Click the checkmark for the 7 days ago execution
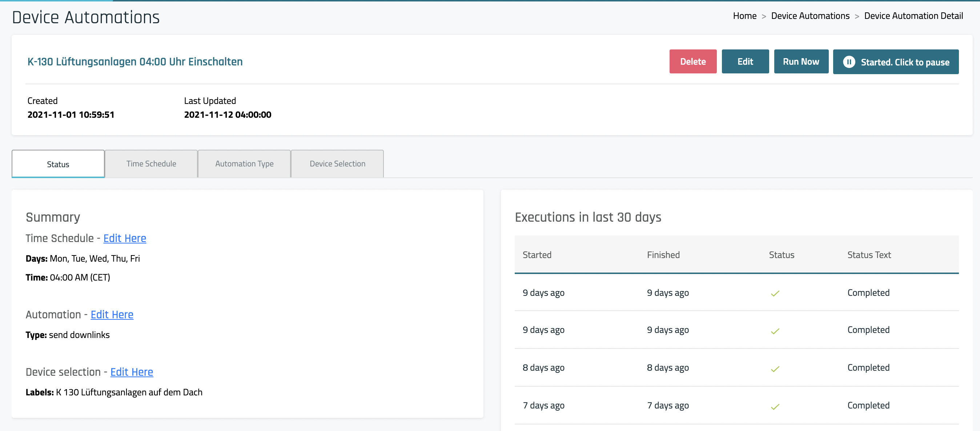 [x=775, y=407]
